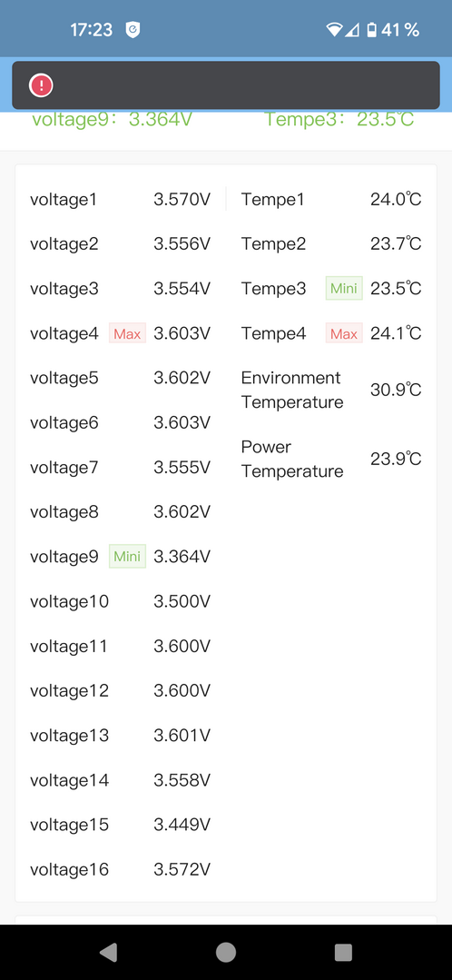
Task: Tap the shield icon in status bar
Action: 133,29
